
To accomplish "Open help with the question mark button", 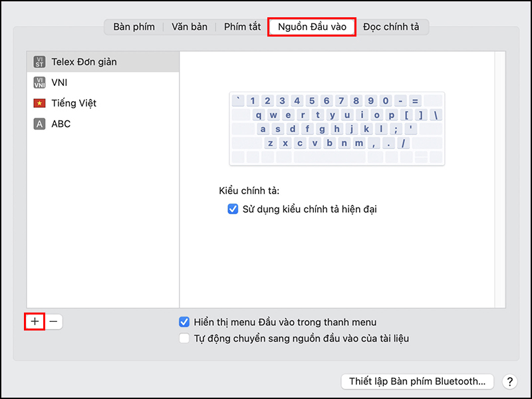I will coord(509,381).
